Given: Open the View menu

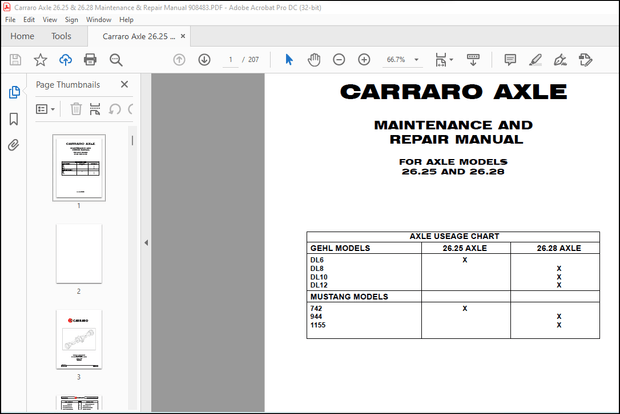Looking at the screenshot, I should (50, 19).
